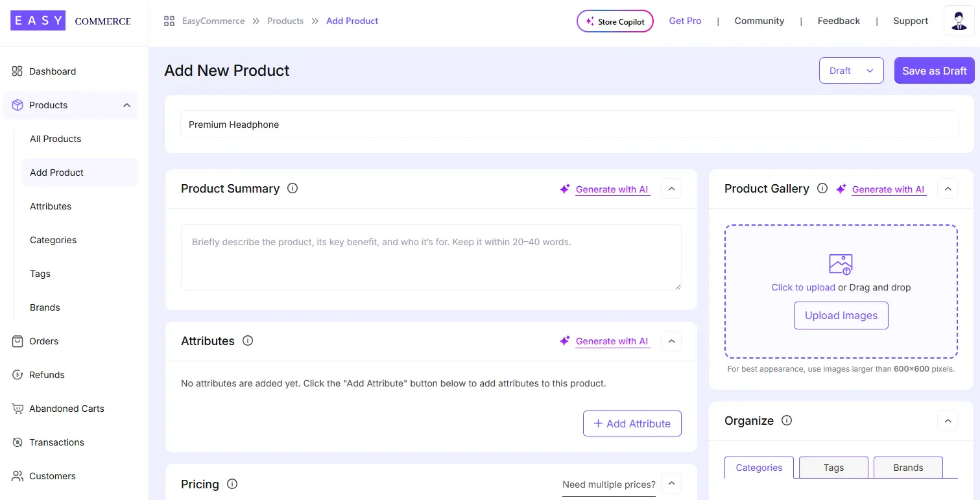Image resolution: width=980 pixels, height=500 pixels.
Task: Collapse the Products sidebar menu
Action: click(x=126, y=105)
